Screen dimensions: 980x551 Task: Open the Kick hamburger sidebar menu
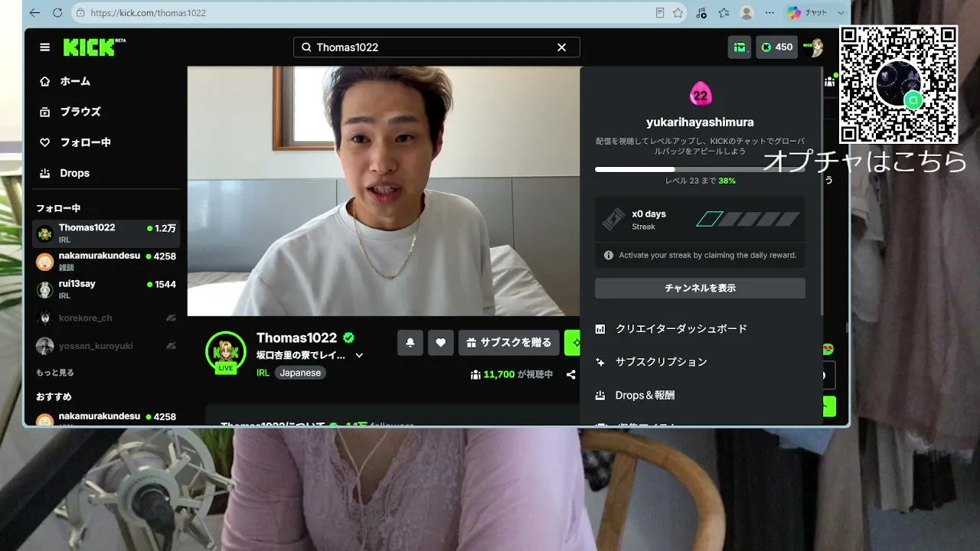[x=45, y=47]
